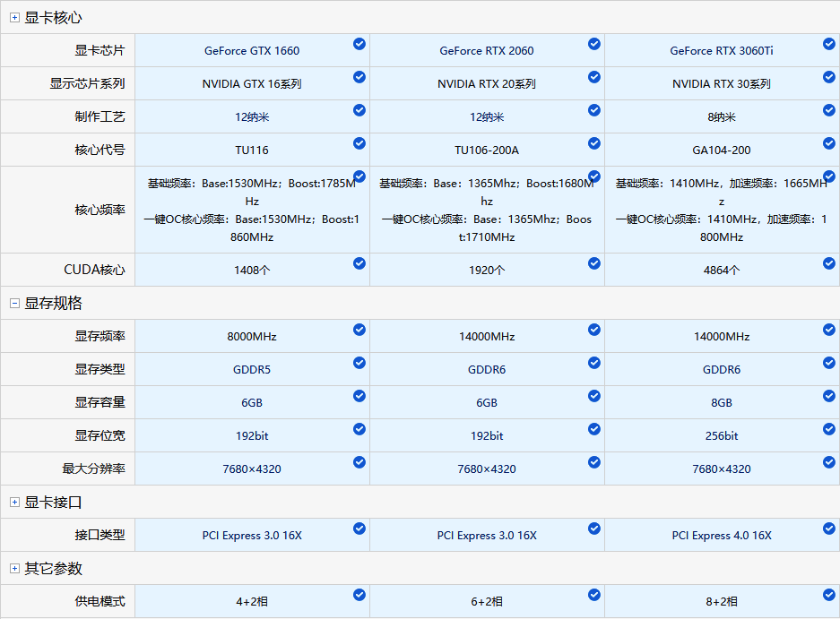Viewport: 840px width, 619px height.
Task: Expand the 显卡核心 section
Action: tap(15, 18)
